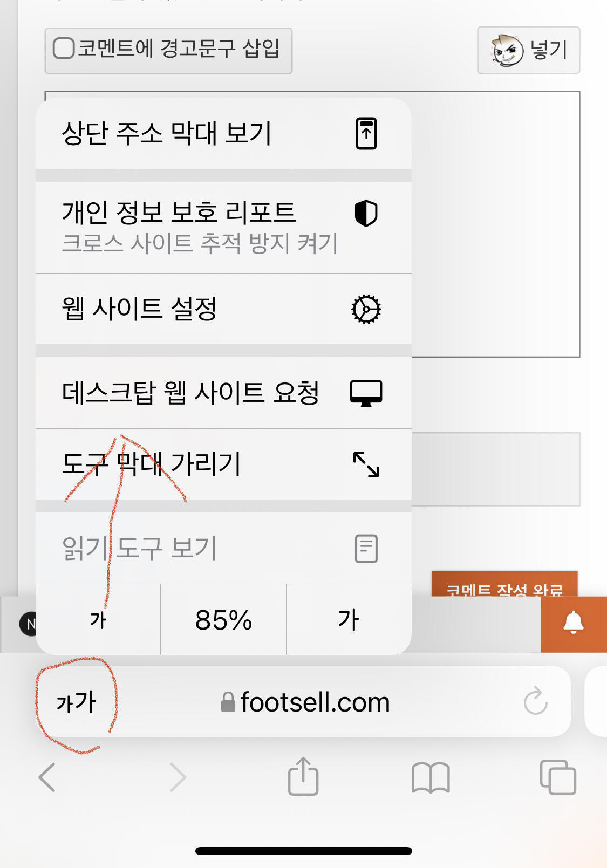Check the 코멘트에 경고문구 삽입 checkbox
This screenshot has width=607, height=868.
[x=64, y=48]
